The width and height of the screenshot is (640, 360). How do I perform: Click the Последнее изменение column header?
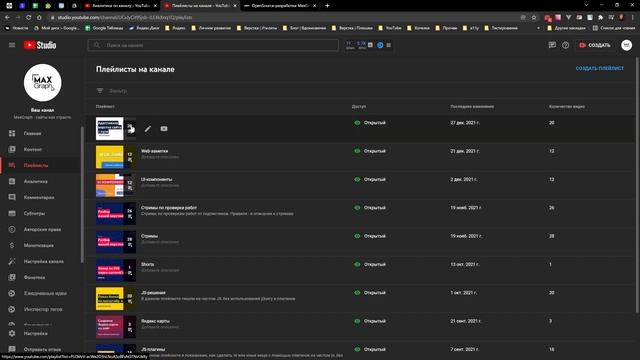(x=472, y=107)
